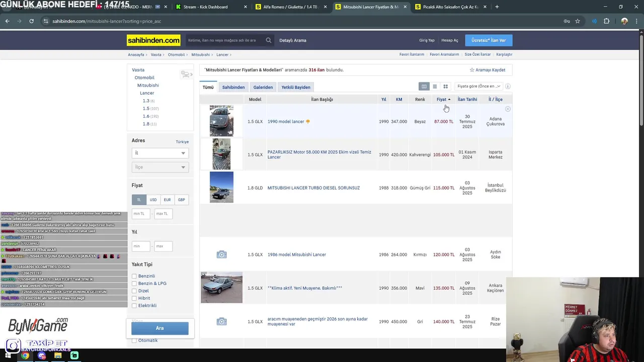Select the 1.6 engine filter in sidebar
The height and width of the screenshot is (362, 644).
[146, 116]
